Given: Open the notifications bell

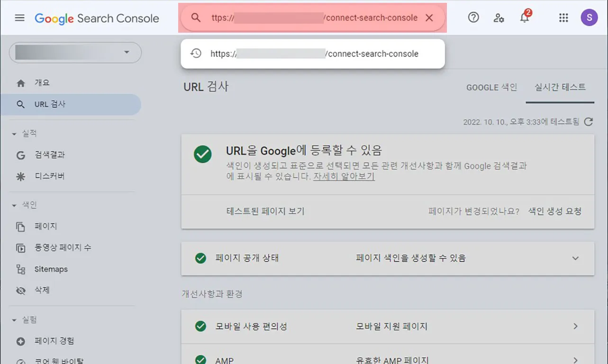Looking at the screenshot, I should [x=524, y=18].
